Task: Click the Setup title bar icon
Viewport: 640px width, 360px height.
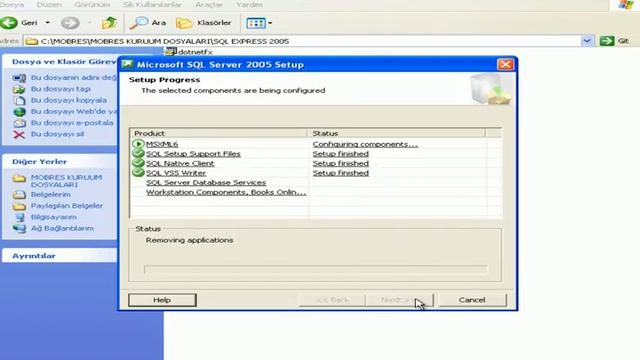Action: click(x=127, y=64)
